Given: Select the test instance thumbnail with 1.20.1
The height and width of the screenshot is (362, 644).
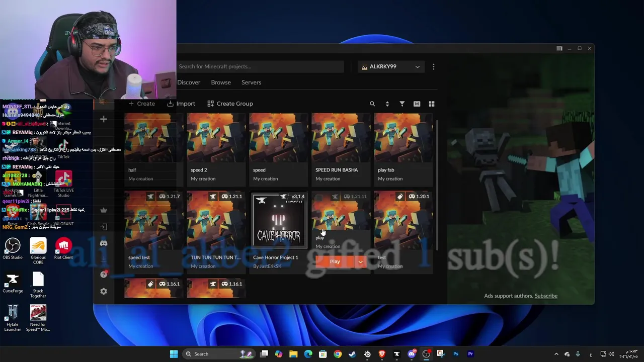Looking at the screenshot, I should [x=403, y=220].
